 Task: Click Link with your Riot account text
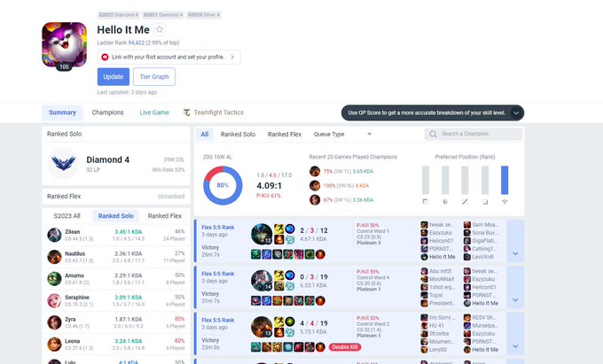pos(168,57)
